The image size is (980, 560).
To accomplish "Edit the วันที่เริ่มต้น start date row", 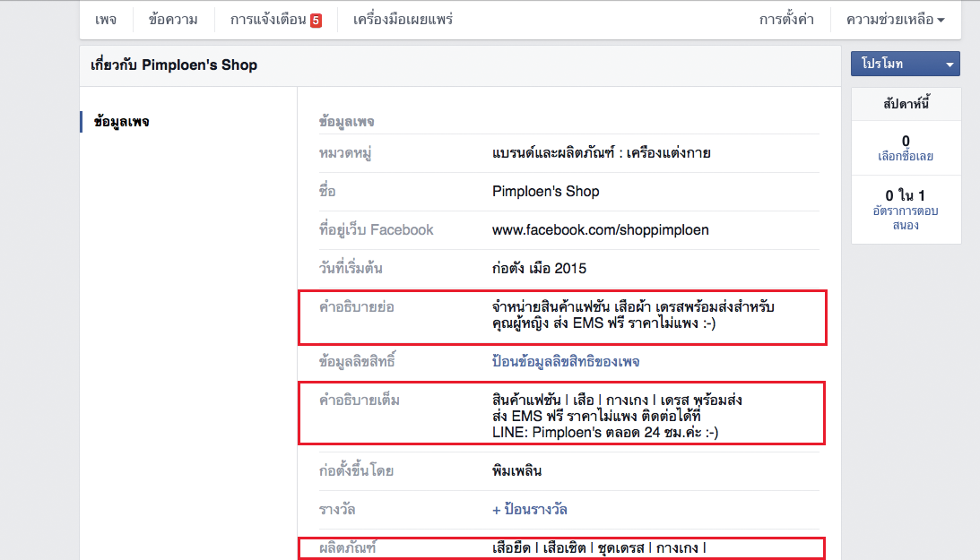I will click(x=568, y=269).
